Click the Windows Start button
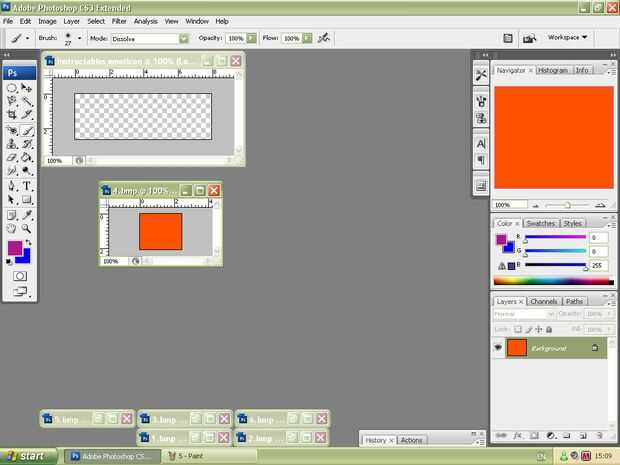Image resolution: width=620 pixels, height=465 pixels. tap(28, 456)
